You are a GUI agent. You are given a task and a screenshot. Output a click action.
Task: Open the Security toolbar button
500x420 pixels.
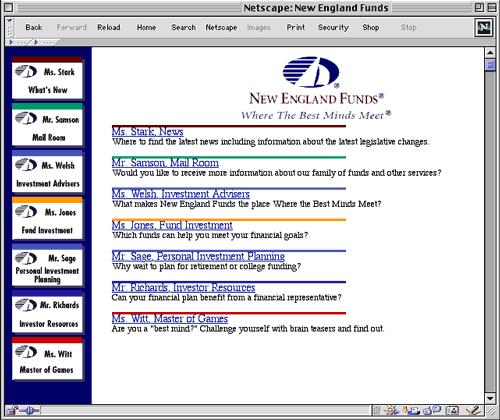tap(333, 27)
